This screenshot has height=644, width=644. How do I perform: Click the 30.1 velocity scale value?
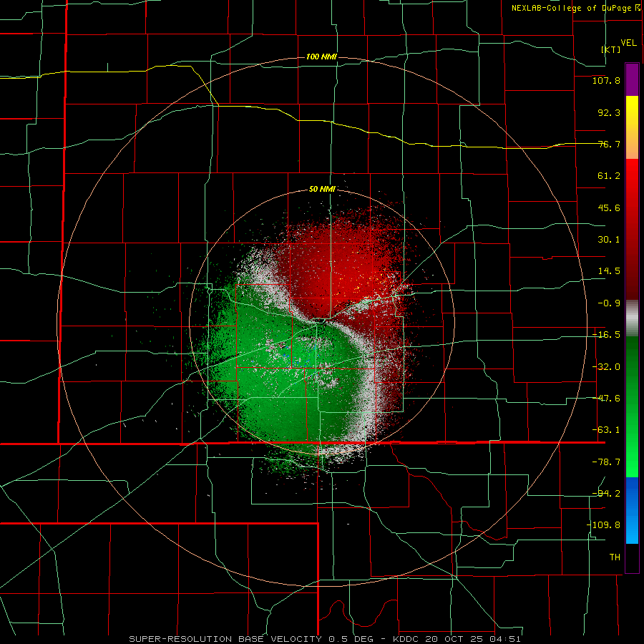tap(609, 240)
